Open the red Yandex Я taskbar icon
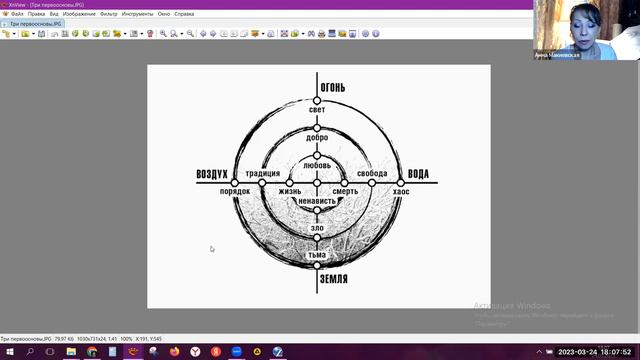This screenshot has height=360, width=640. [x=216, y=351]
